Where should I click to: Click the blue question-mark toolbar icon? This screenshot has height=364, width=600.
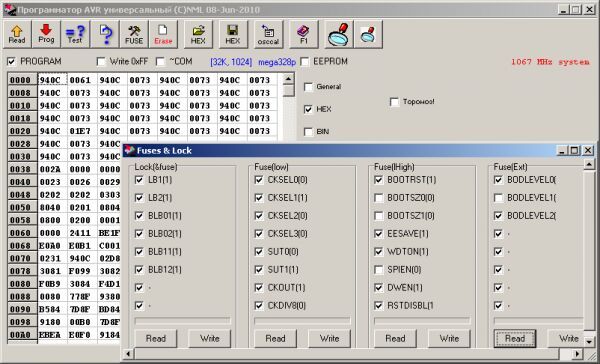click(105, 34)
